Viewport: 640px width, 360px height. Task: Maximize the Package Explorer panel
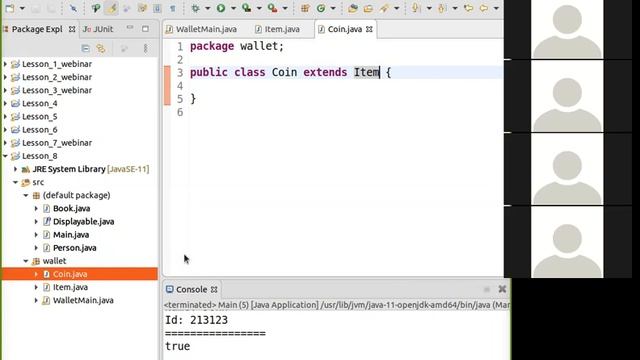tap(145, 29)
